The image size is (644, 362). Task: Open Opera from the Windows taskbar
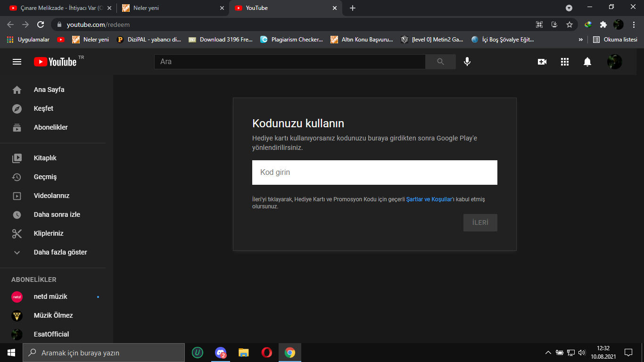[x=266, y=353]
